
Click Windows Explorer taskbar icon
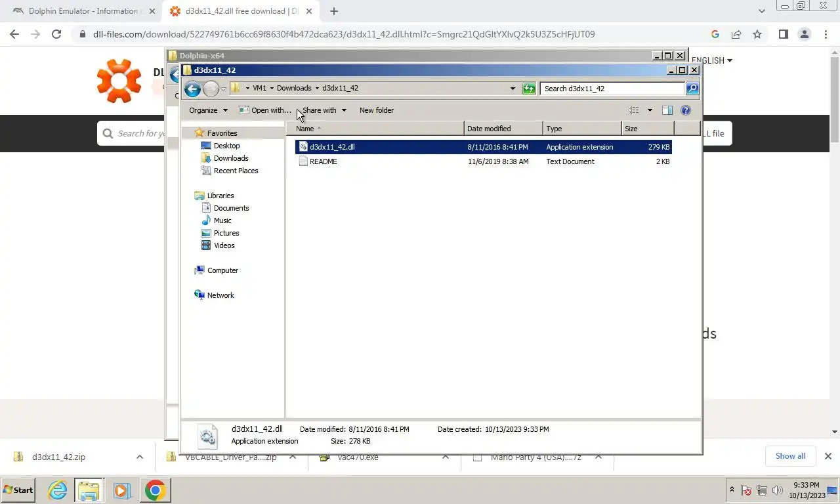pos(88,490)
